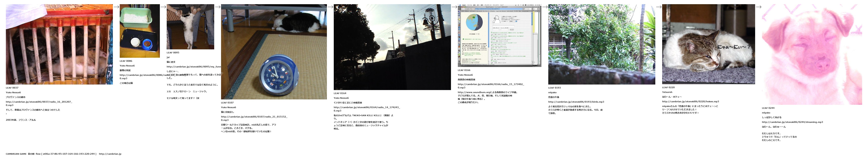Click the title 鳥達の午後
Image resolution: width=868 pixels, height=158 pixels.
point(554,97)
